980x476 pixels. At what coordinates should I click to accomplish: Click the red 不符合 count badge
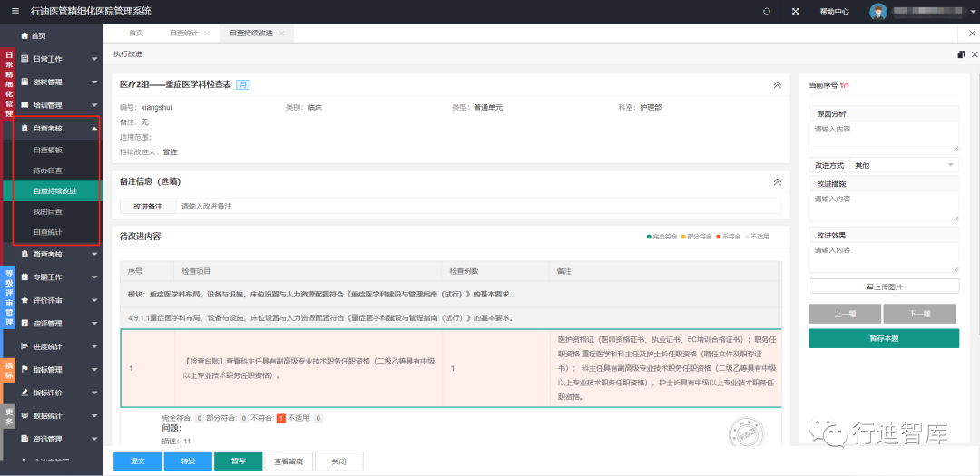(280, 419)
